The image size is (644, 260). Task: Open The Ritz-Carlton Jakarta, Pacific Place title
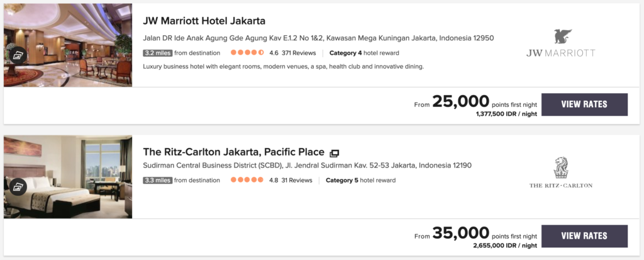[234, 152]
